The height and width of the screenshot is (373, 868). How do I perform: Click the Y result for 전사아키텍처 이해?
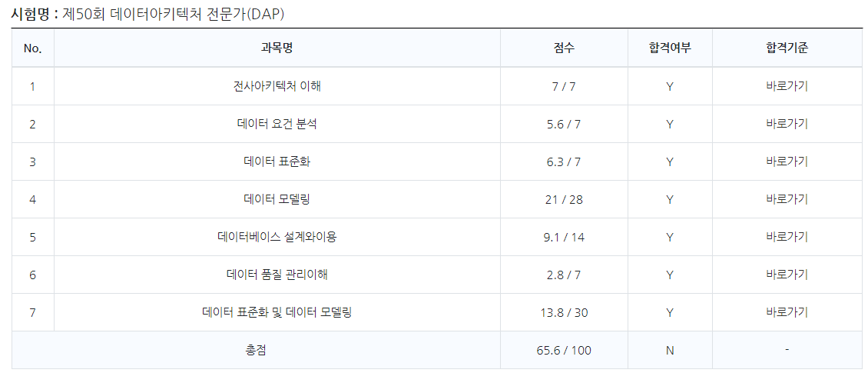click(x=670, y=86)
